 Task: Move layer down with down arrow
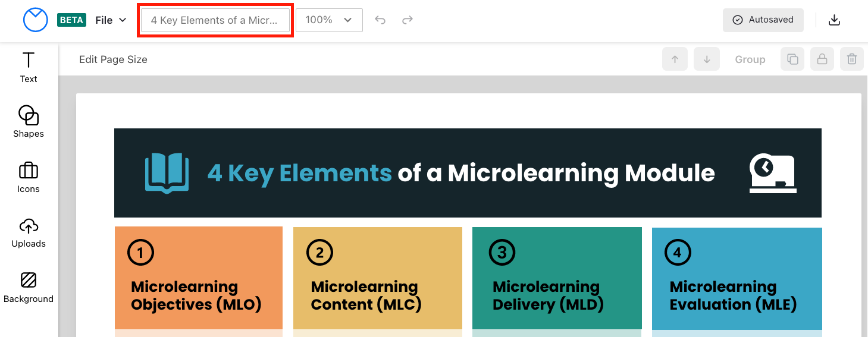click(x=707, y=59)
